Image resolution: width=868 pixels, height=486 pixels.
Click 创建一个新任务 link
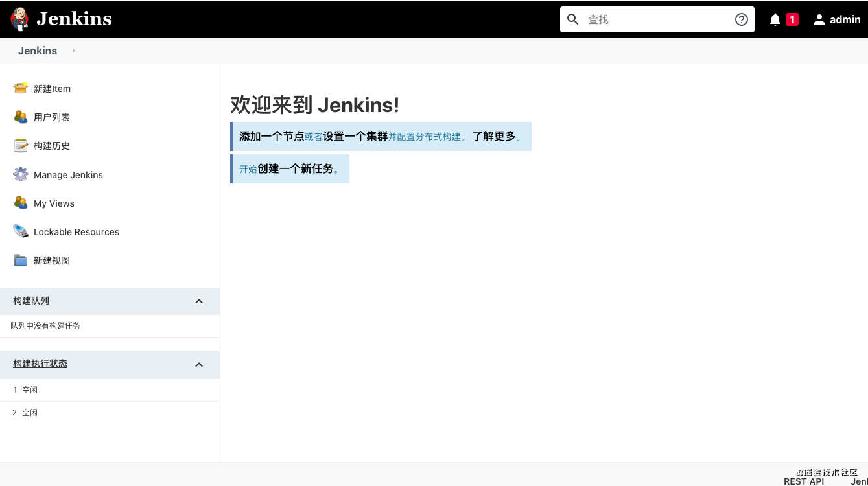point(296,168)
